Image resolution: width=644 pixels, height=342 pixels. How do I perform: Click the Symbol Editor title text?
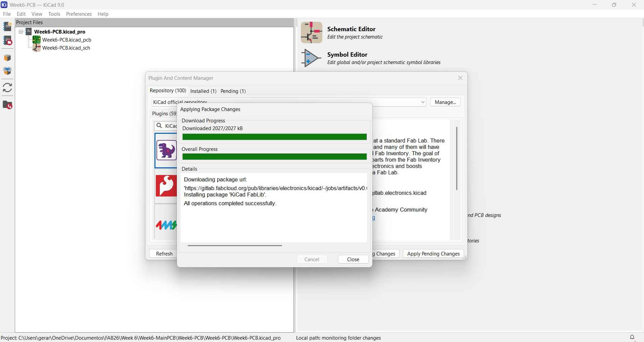[x=348, y=55]
